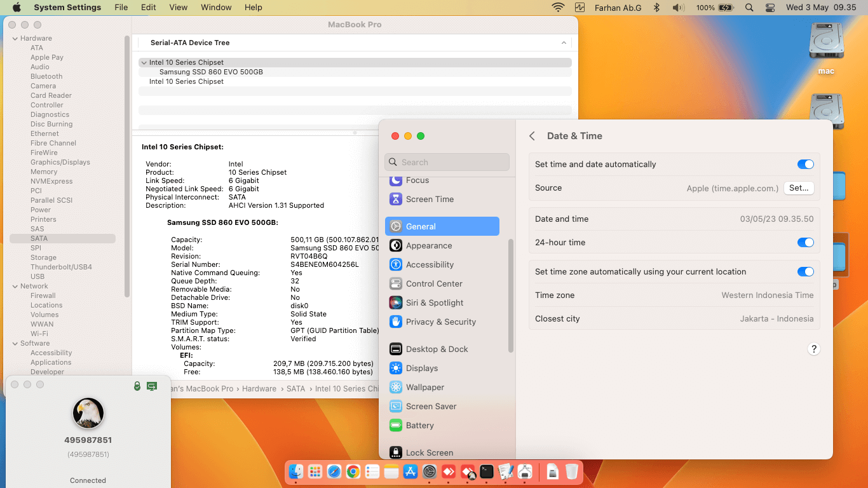Screen dimensions: 868x488
Task: Click the Search field in System Settings
Action: [x=447, y=162]
